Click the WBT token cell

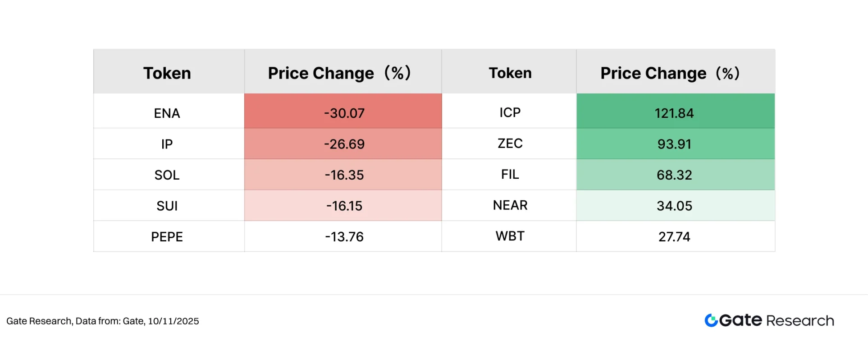tap(510, 236)
